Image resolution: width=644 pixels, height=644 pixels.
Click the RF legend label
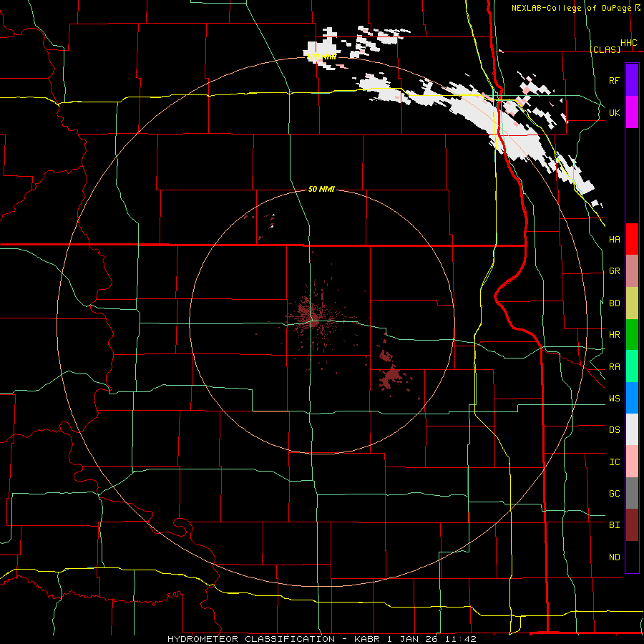coord(614,80)
